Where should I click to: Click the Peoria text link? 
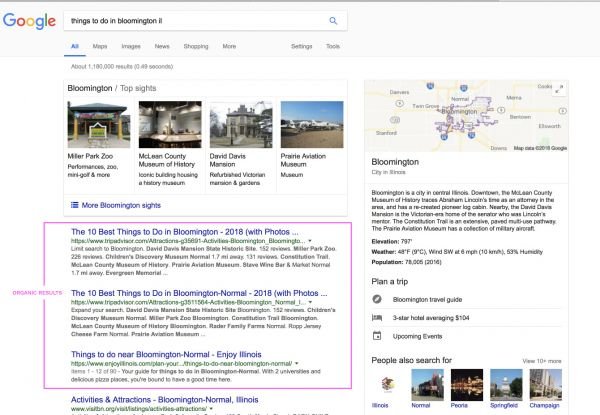459,405
